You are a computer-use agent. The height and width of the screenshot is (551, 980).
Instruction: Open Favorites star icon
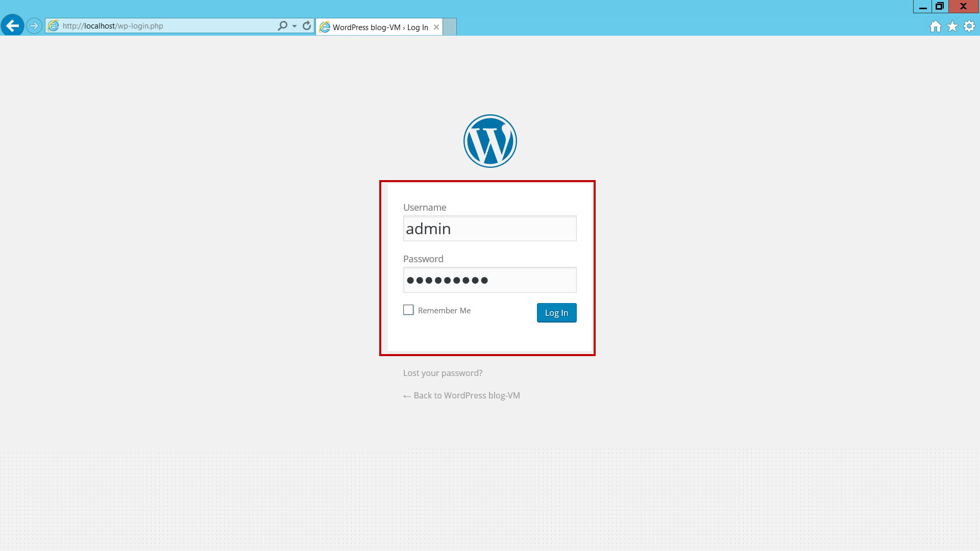[x=952, y=27]
